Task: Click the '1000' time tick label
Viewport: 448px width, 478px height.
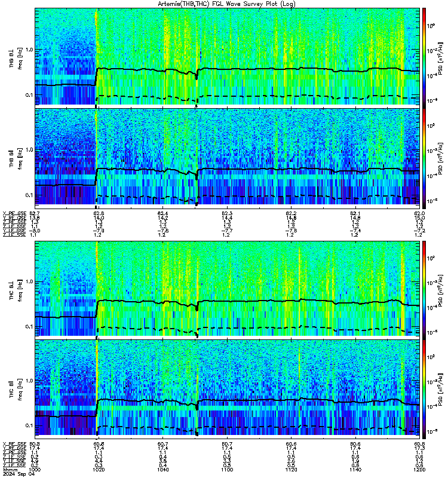Action: (x=35, y=470)
